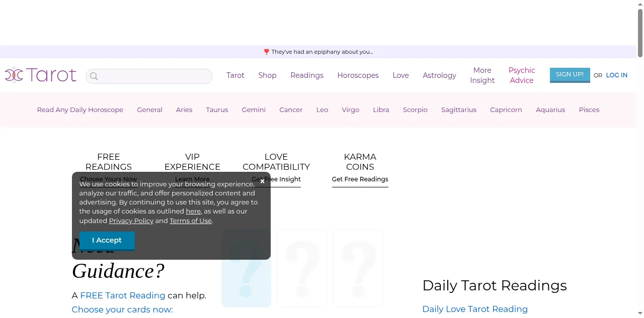Focus the site search field
644x318 pixels.
(149, 76)
